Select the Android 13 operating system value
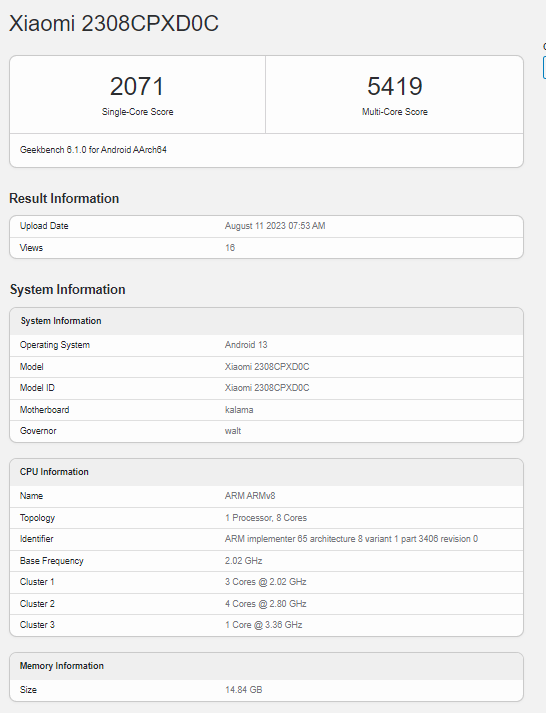 coord(246,345)
